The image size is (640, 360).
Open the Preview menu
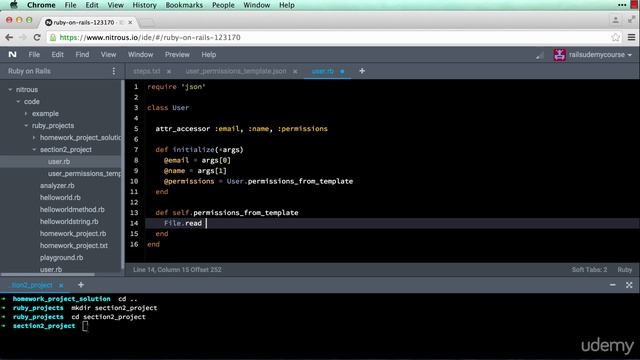point(177,55)
